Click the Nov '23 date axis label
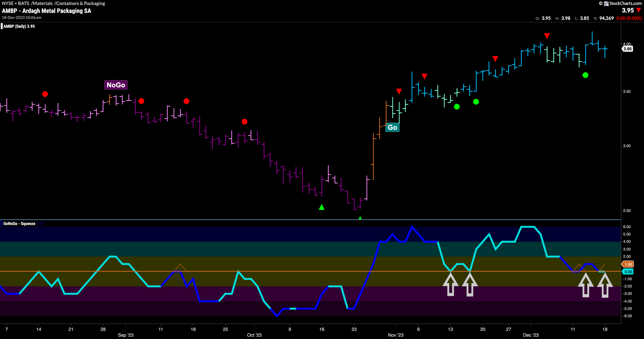The width and height of the screenshot is (644, 339). click(x=396, y=335)
